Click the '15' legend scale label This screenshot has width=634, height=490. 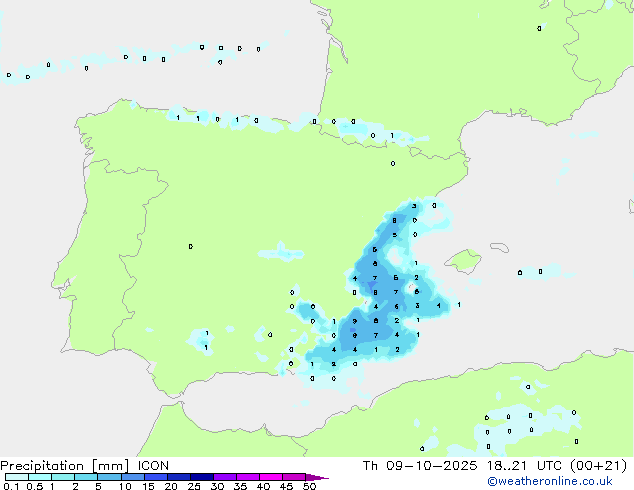click(148, 486)
